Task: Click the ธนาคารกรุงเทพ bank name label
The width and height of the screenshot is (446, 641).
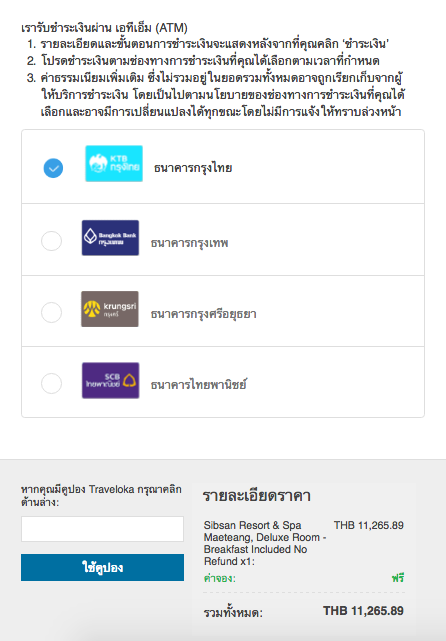Action: pyautogui.click(x=190, y=243)
